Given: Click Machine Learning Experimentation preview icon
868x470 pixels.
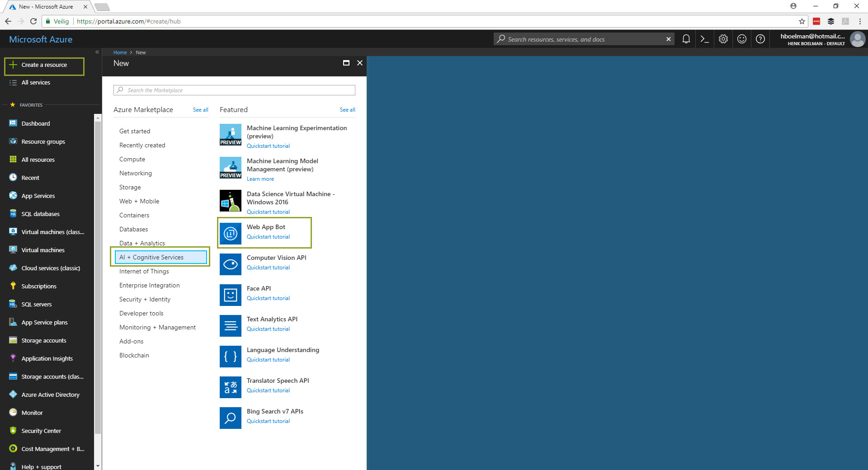Looking at the screenshot, I should pyautogui.click(x=231, y=135).
